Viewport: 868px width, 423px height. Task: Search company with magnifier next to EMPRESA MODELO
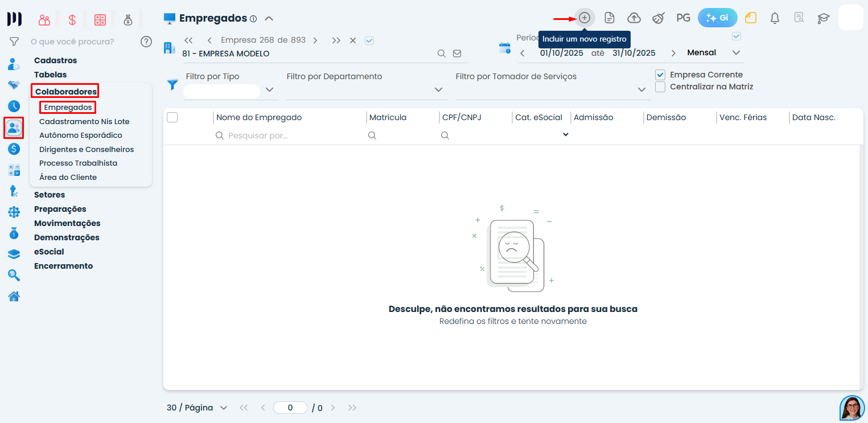pos(441,54)
